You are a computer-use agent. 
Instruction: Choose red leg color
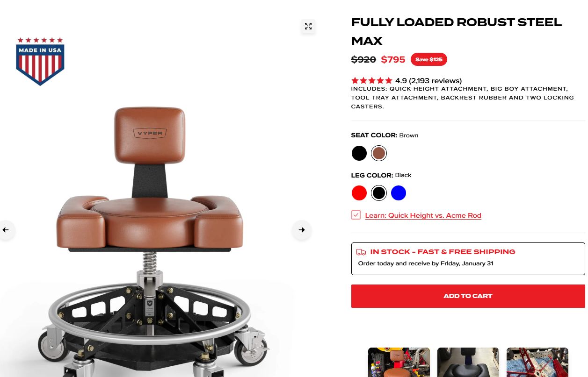pos(359,193)
